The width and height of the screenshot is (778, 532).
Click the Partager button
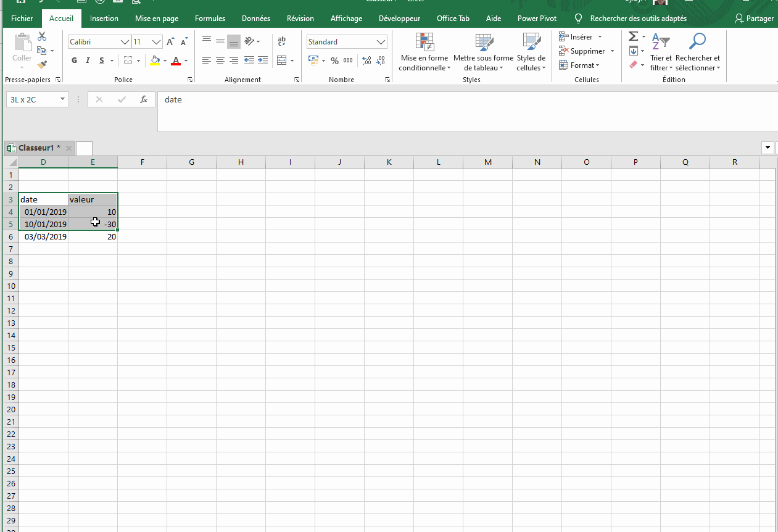pos(754,19)
